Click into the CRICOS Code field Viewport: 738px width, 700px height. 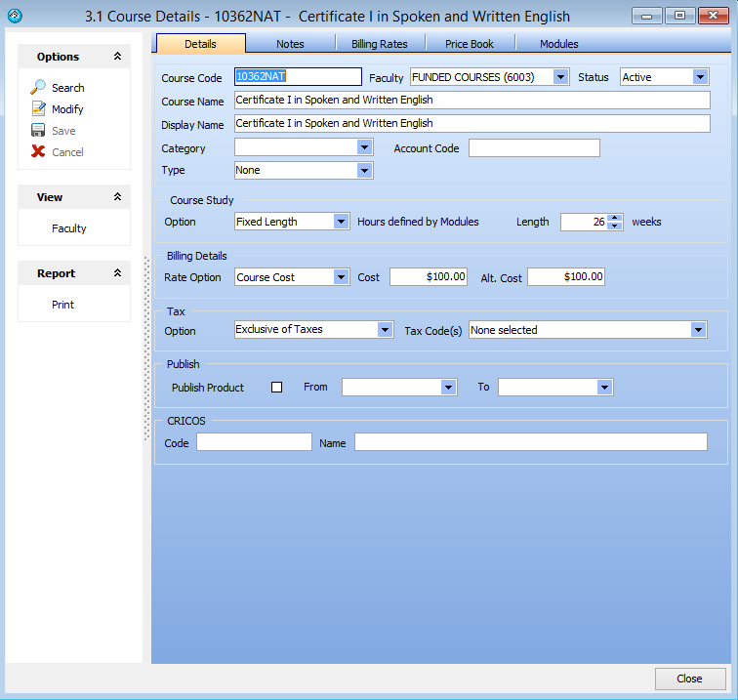coord(254,442)
